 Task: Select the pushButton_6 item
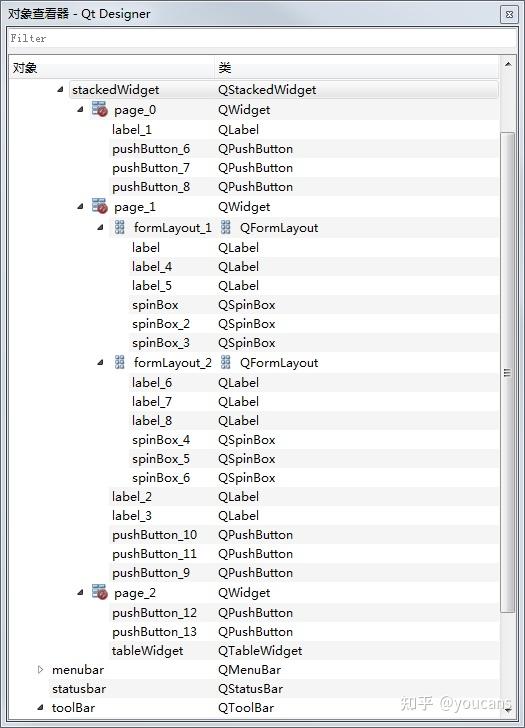coord(151,149)
